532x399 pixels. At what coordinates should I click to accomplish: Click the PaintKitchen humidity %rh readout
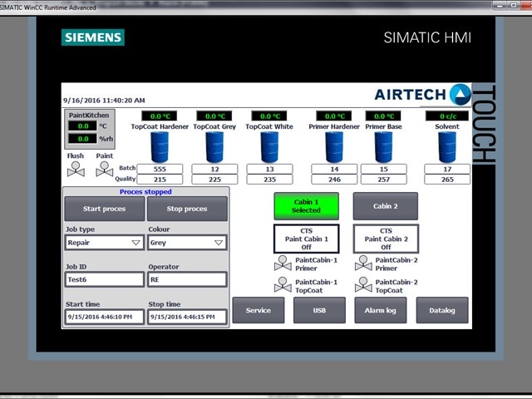(x=83, y=139)
